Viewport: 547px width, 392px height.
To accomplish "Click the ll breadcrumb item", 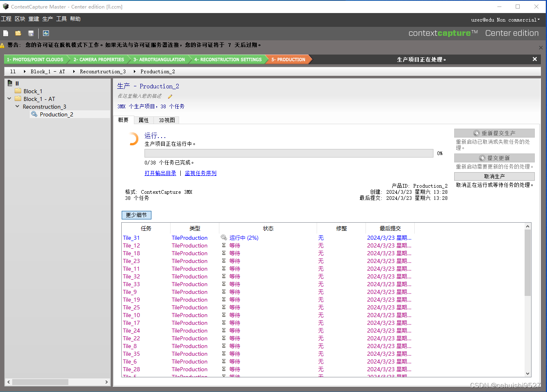I will (x=13, y=72).
